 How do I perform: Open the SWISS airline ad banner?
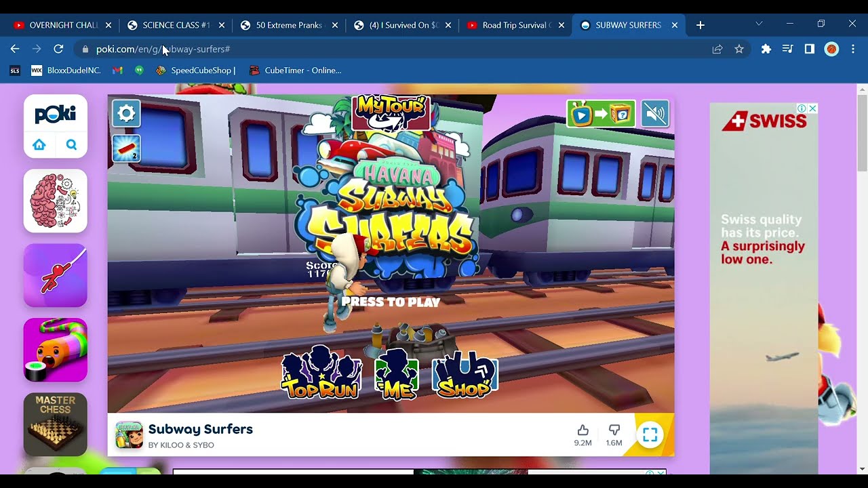[764, 288]
